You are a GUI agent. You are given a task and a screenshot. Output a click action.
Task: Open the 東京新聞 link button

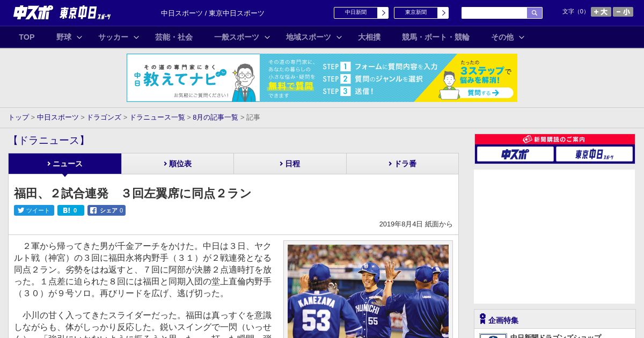point(416,13)
